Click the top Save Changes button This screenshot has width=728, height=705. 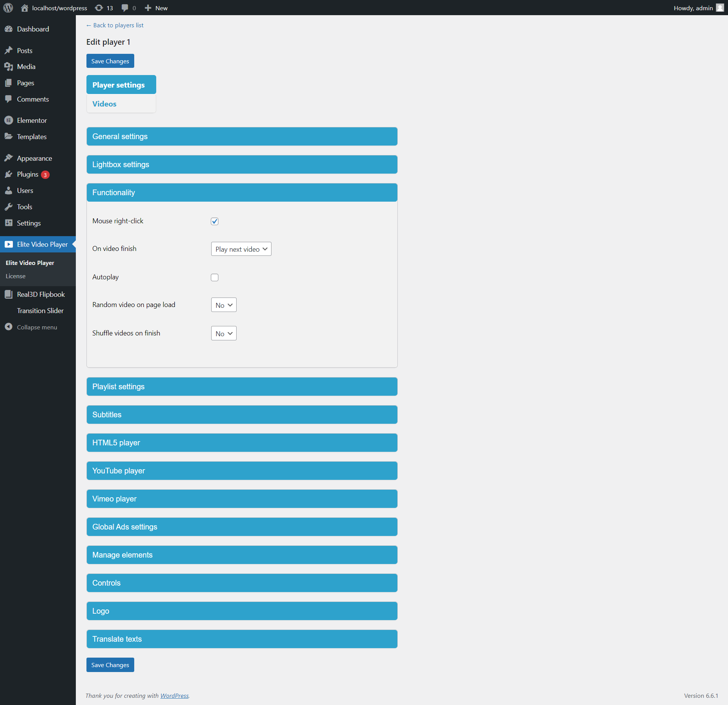tap(110, 61)
